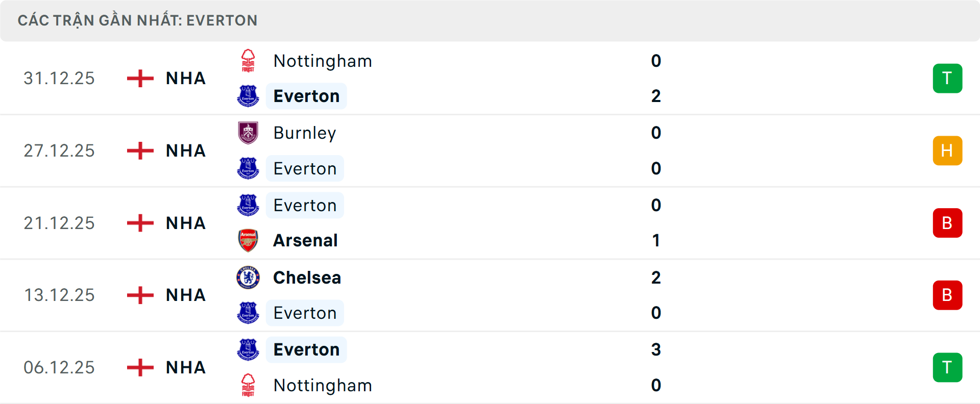This screenshot has width=980, height=404.
Task: Click the 0-0 score area of the Burnley match
Action: point(656,150)
